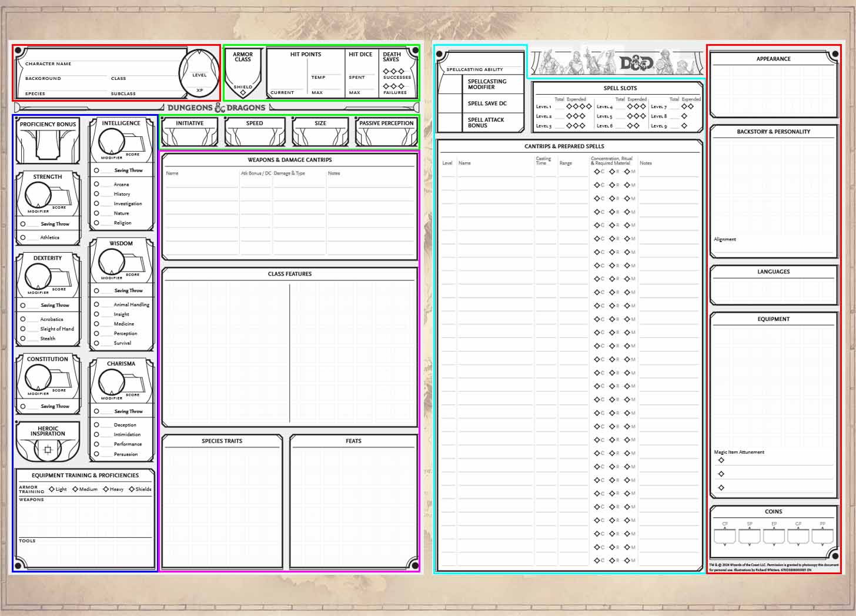
Task: Mark the Shield diamond under Armor Class
Action: click(x=243, y=93)
